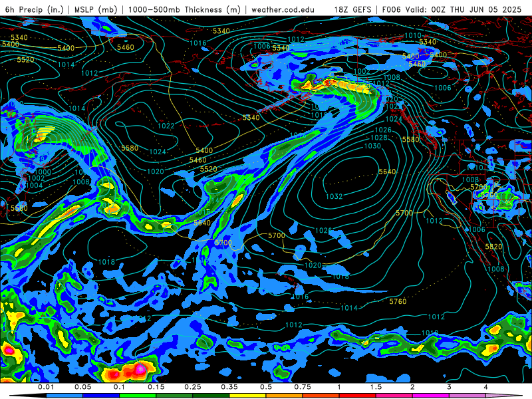Click the 1004 isobar label near the western low
The image size is (532, 399).
pyautogui.click(x=35, y=186)
